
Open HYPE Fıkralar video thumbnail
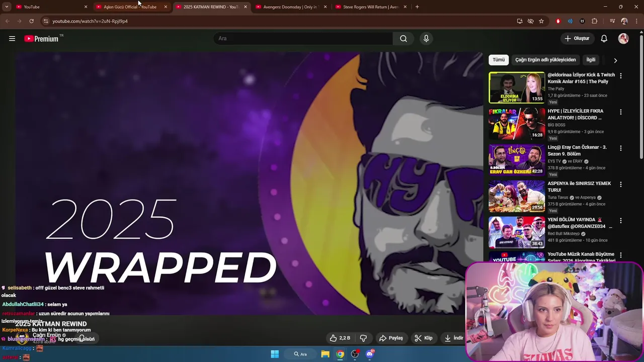517,124
